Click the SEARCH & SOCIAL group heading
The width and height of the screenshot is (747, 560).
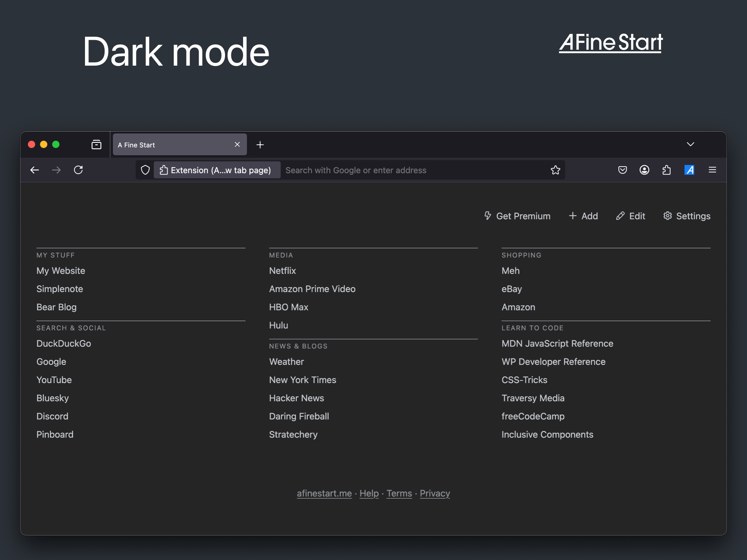click(x=71, y=328)
